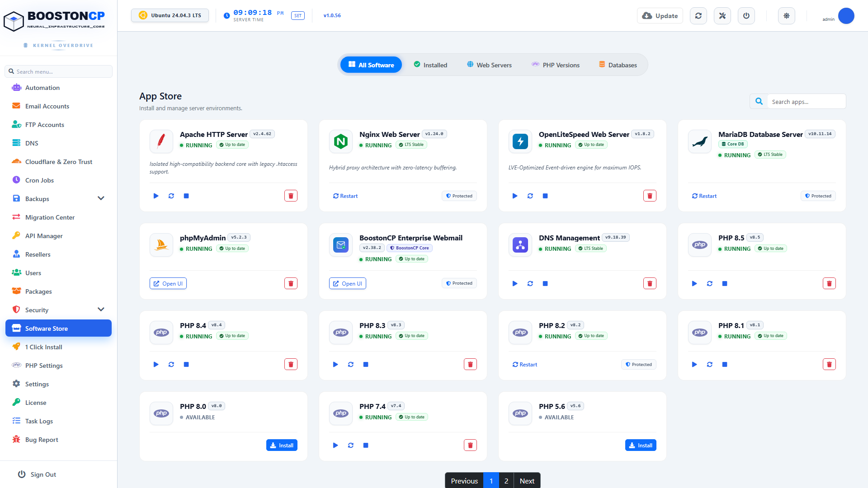
Task: Open Cloudflare & Zero Trust menu item
Action: pos(59,161)
